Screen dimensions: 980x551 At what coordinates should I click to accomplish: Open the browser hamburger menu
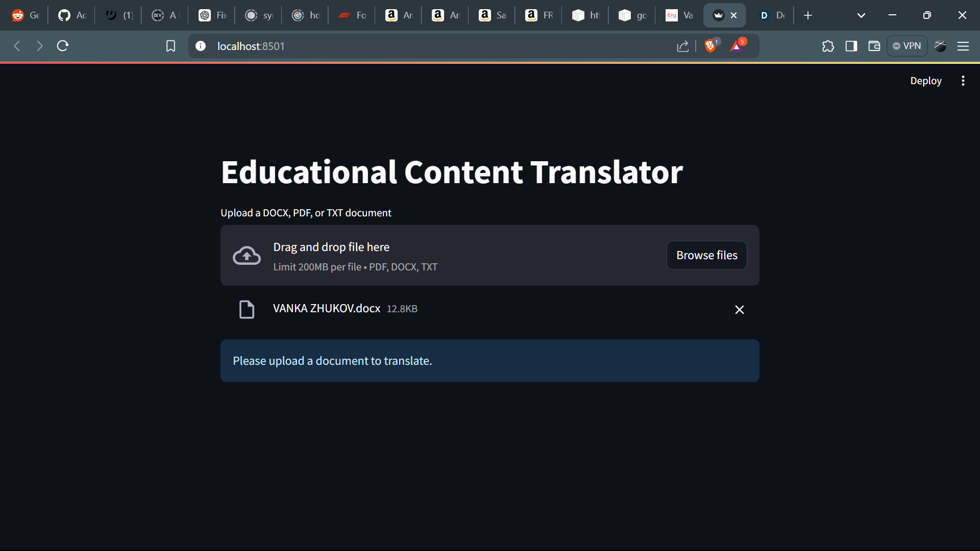(x=963, y=46)
